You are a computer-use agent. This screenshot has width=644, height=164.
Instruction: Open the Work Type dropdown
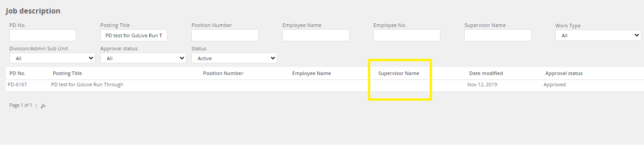598,35
